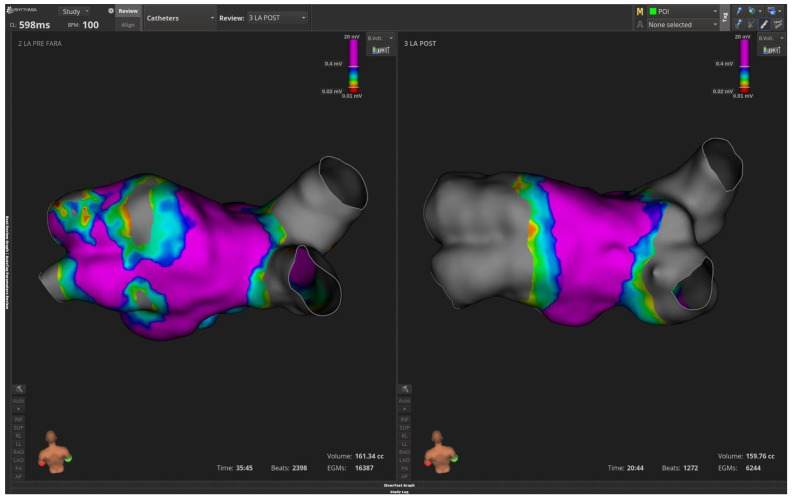This screenshot has width=792, height=500.
Task: Select AP view in right pane
Action: (x=405, y=477)
